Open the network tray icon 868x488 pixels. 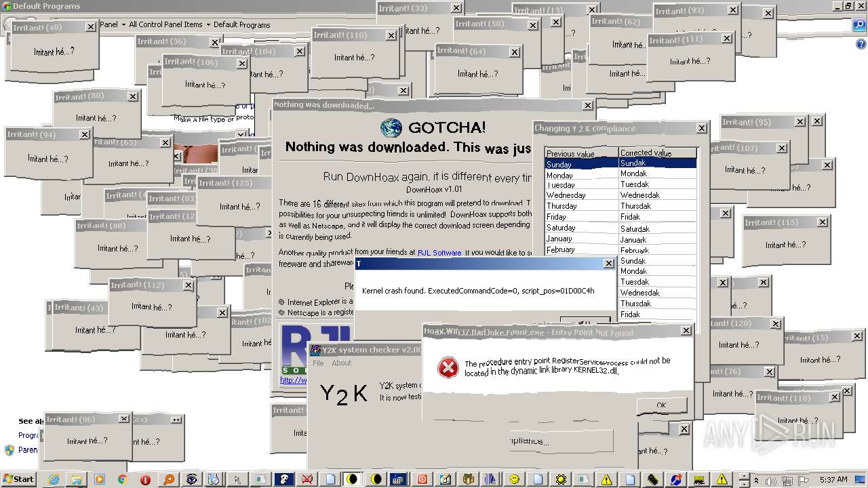[x=787, y=481]
